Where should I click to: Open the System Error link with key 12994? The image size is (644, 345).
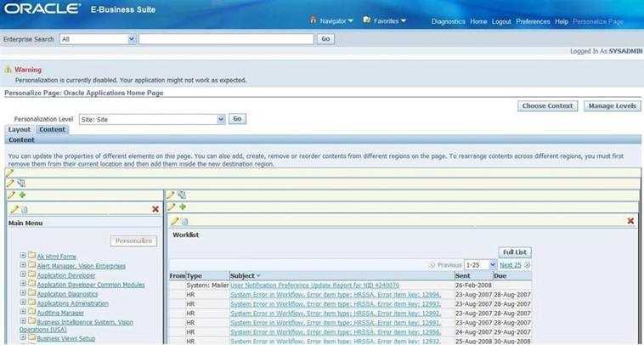[336, 295]
